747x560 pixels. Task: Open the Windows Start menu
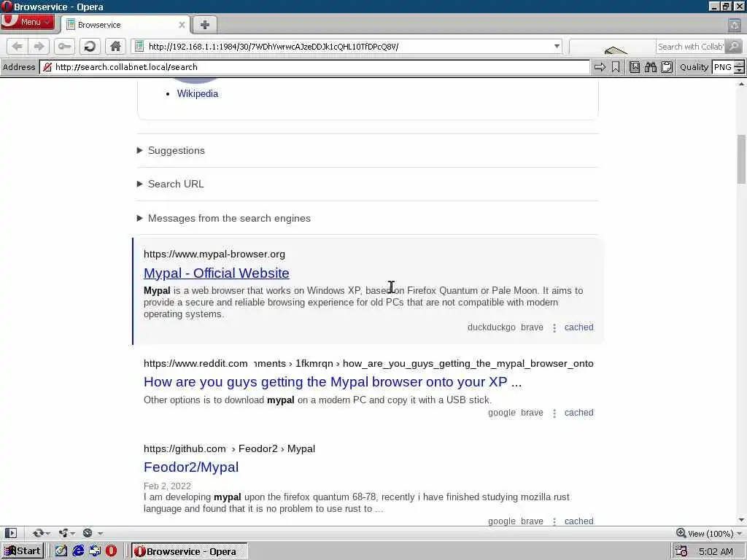pos(23,551)
